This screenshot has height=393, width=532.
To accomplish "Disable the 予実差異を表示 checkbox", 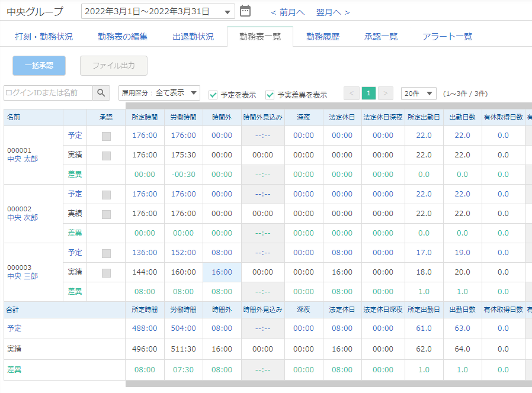I will (x=270, y=94).
